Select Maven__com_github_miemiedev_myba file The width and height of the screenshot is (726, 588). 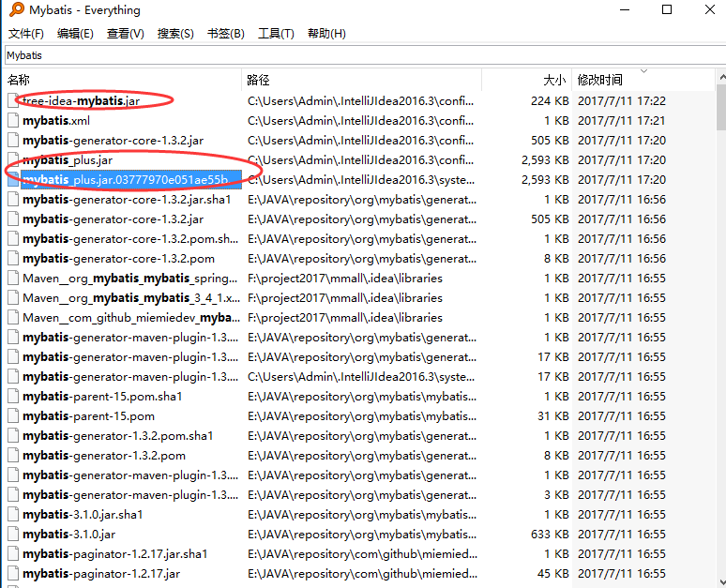tap(131, 318)
